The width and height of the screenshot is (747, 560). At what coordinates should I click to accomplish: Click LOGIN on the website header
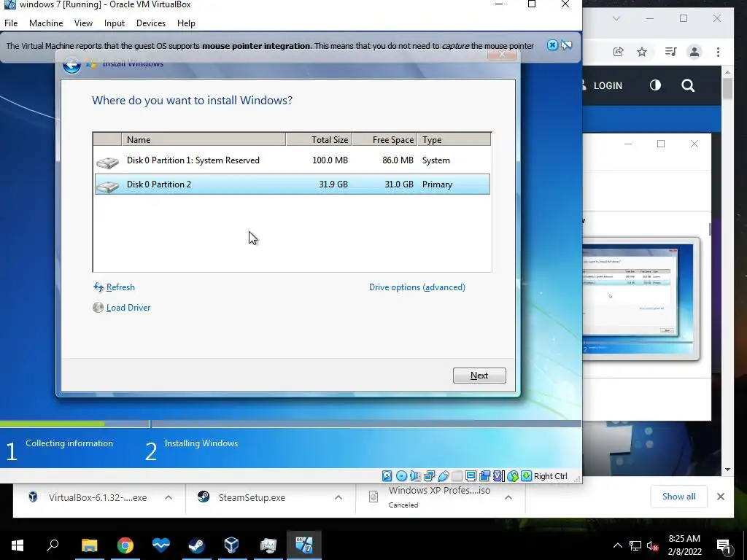tap(608, 86)
